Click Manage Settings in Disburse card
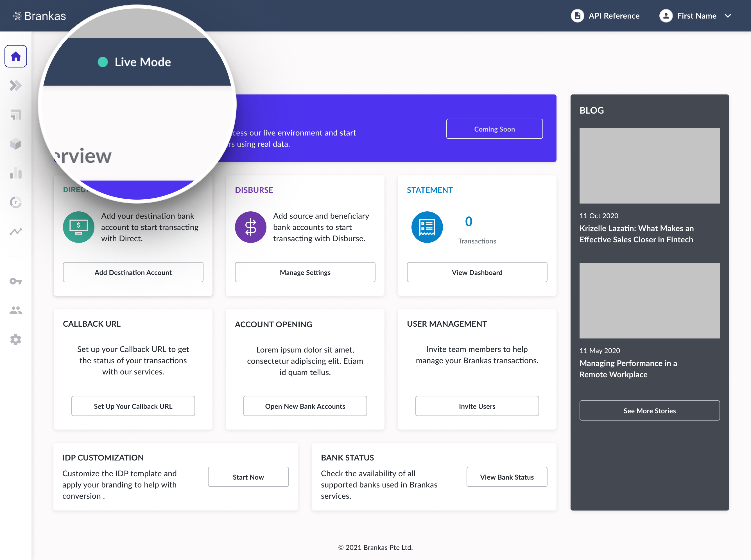751x560 pixels. tap(305, 272)
